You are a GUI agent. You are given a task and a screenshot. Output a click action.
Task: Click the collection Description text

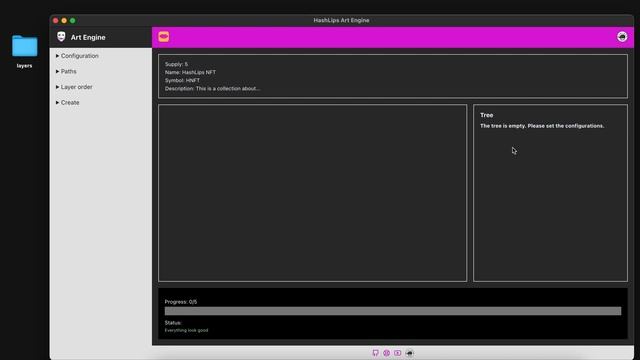coord(212,89)
